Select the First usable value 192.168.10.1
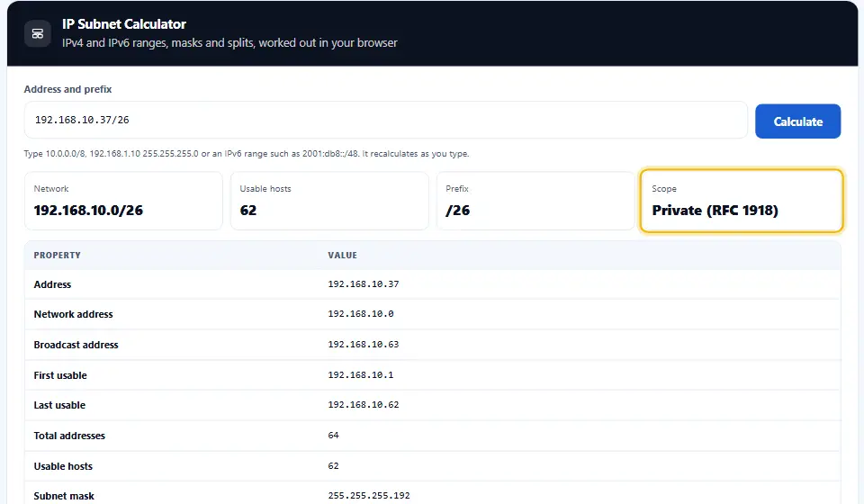The width and height of the screenshot is (864, 504). point(360,375)
